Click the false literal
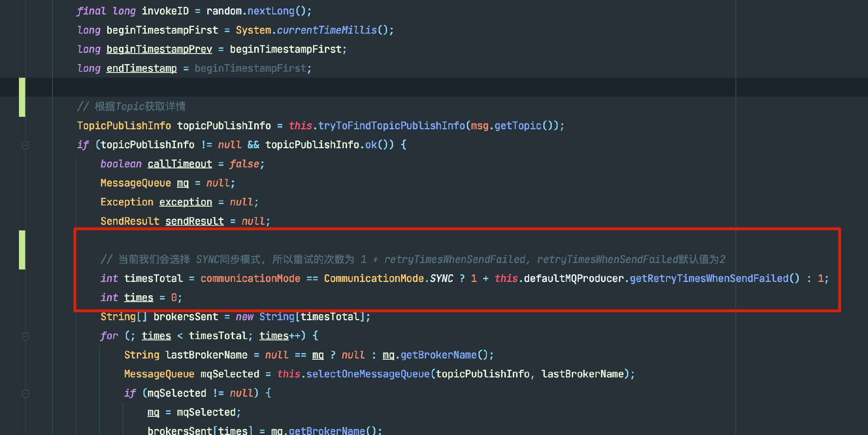 coord(244,164)
